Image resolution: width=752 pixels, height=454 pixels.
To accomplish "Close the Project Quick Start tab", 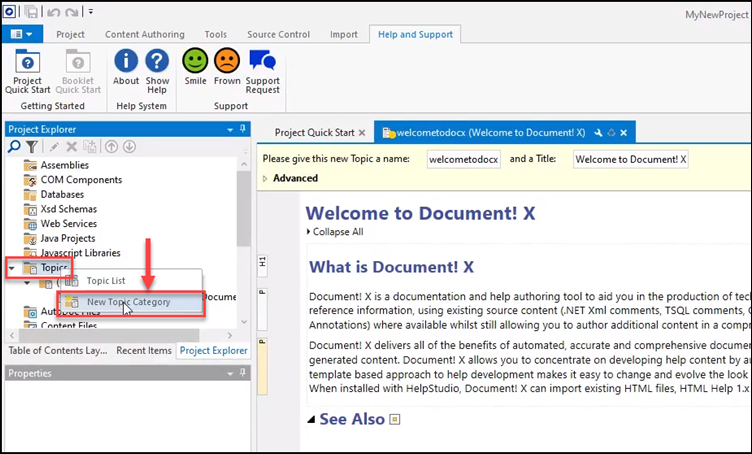I will [362, 132].
